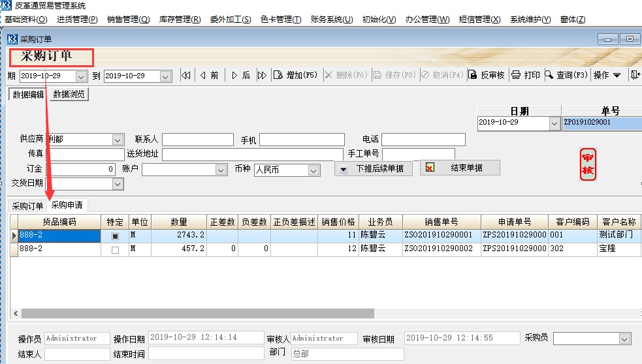
Task: Open the 短信管理(X) menu
Action: click(x=479, y=19)
